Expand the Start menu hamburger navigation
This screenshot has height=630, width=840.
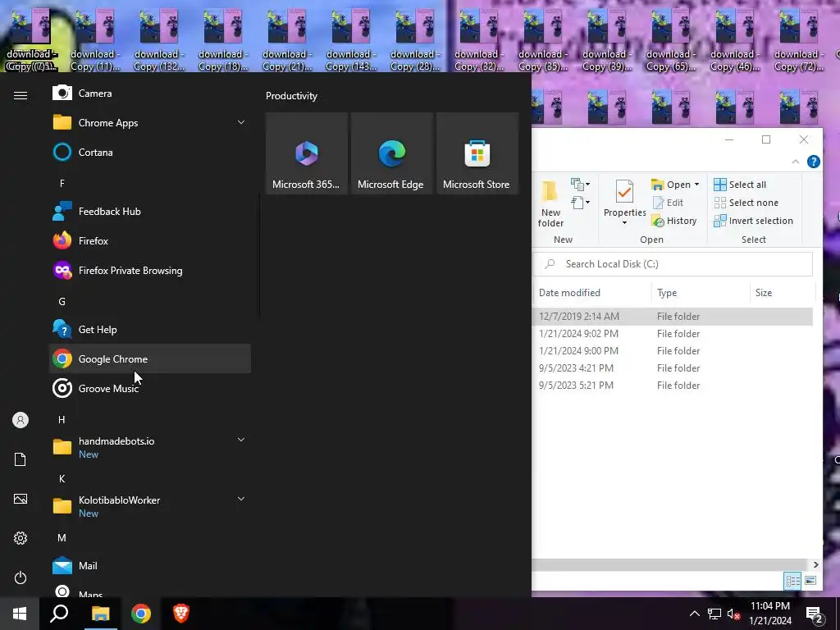(21, 95)
